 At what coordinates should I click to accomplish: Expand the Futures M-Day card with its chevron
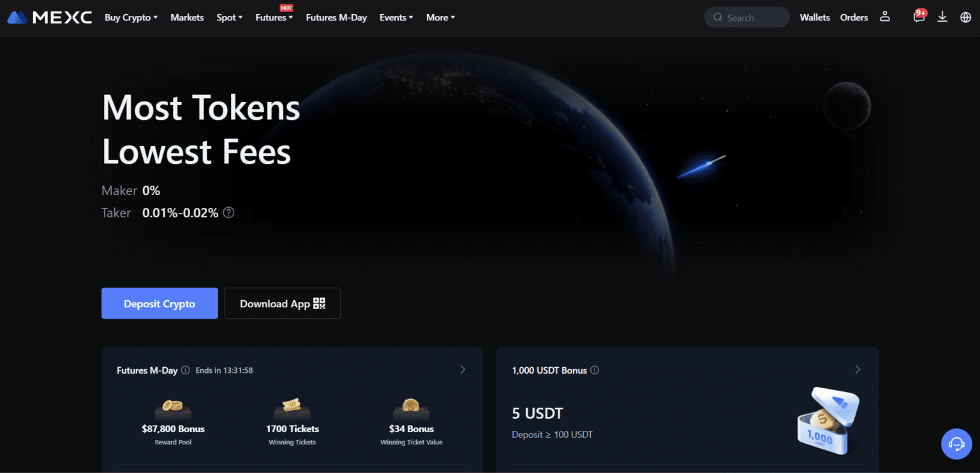pyautogui.click(x=463, y=369)
